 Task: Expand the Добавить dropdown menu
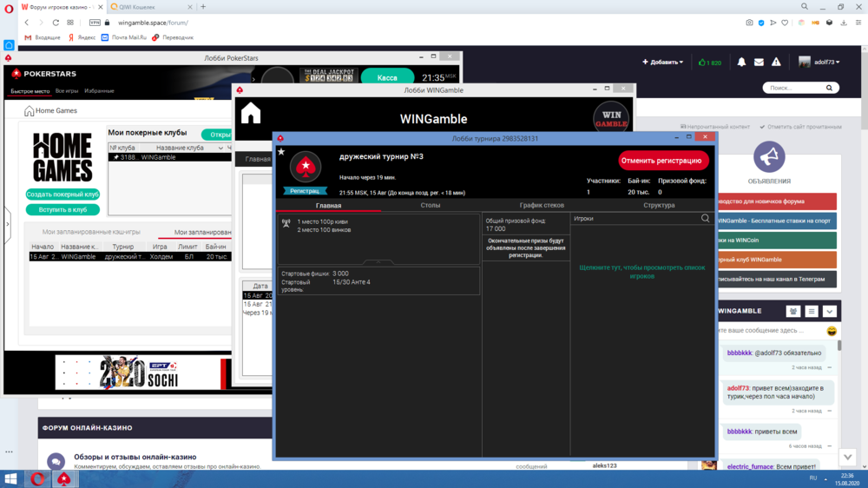pos(663,63)
